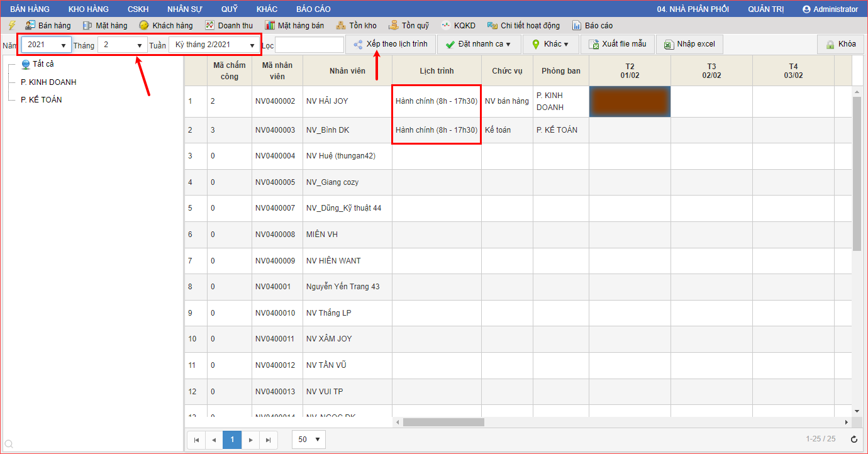Open the Bán hàng toolbar shortcut
The height and width of the screenshot is (454, 868).
click(x=48, y=26)
